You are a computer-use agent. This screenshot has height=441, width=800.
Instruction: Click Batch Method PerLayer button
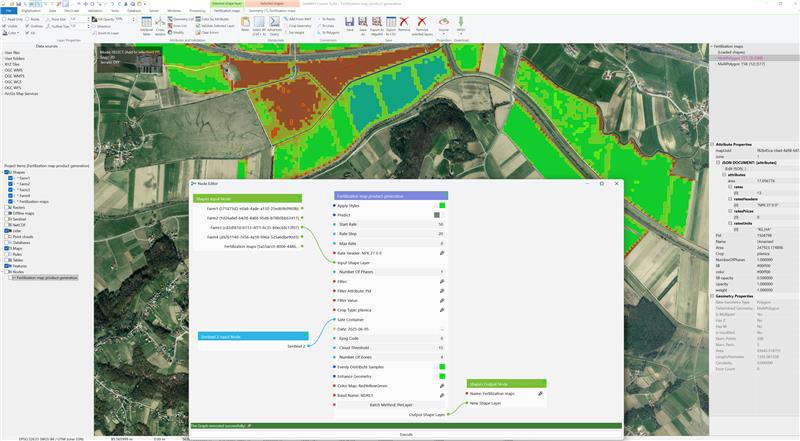pyautogui.click(x=391, y=405)
